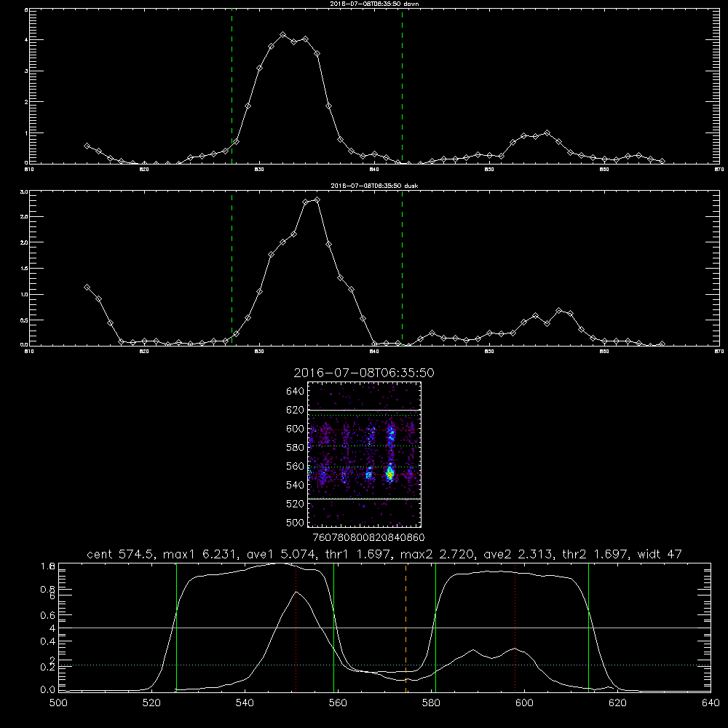Screen dimensions: 728x728
Task: Click the 2016-07-08T06:35:50 title above the image
Action: [364, 373]
